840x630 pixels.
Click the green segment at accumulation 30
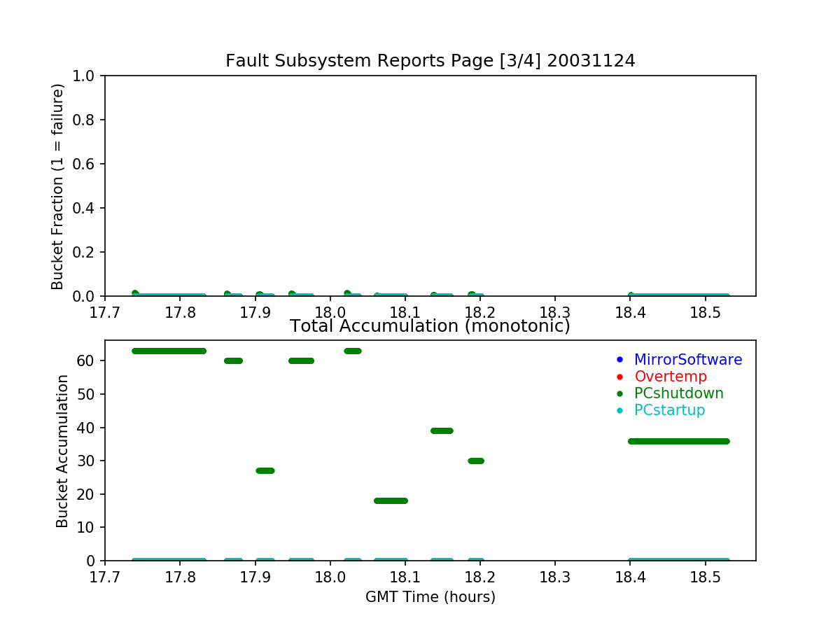click(476, 461)
